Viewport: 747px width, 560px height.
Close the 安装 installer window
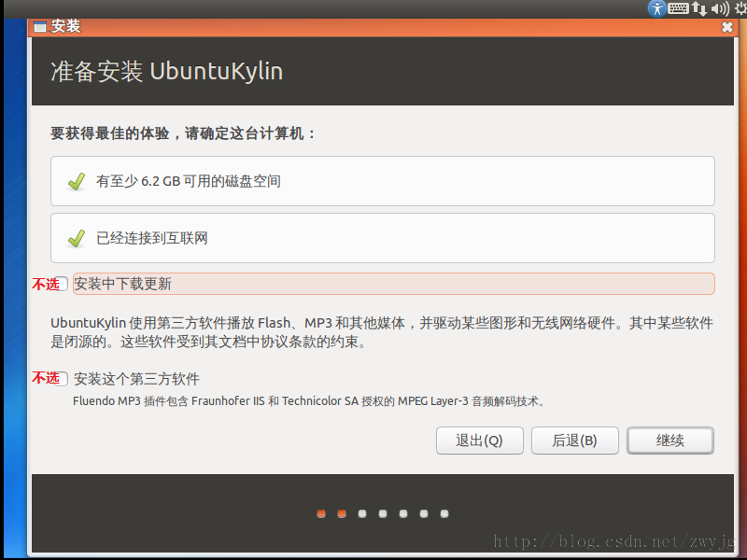click(x=727, y=27)
